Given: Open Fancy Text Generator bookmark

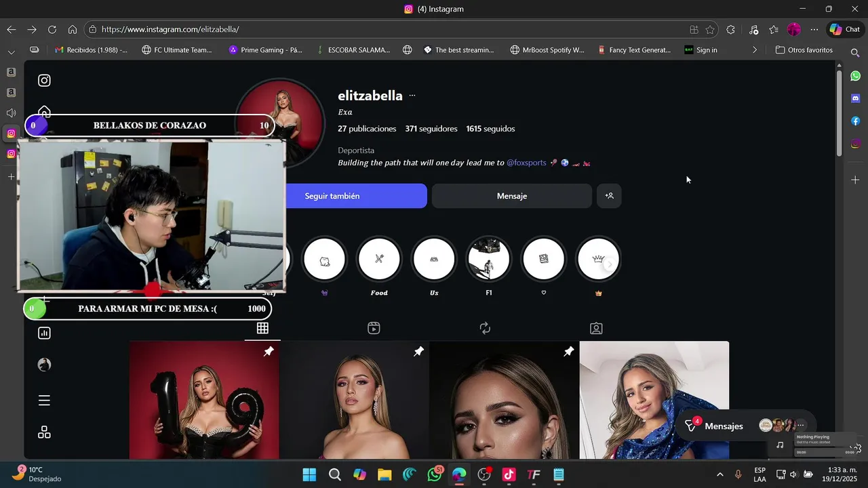Looking at the screenshot, I should (634, 49).
